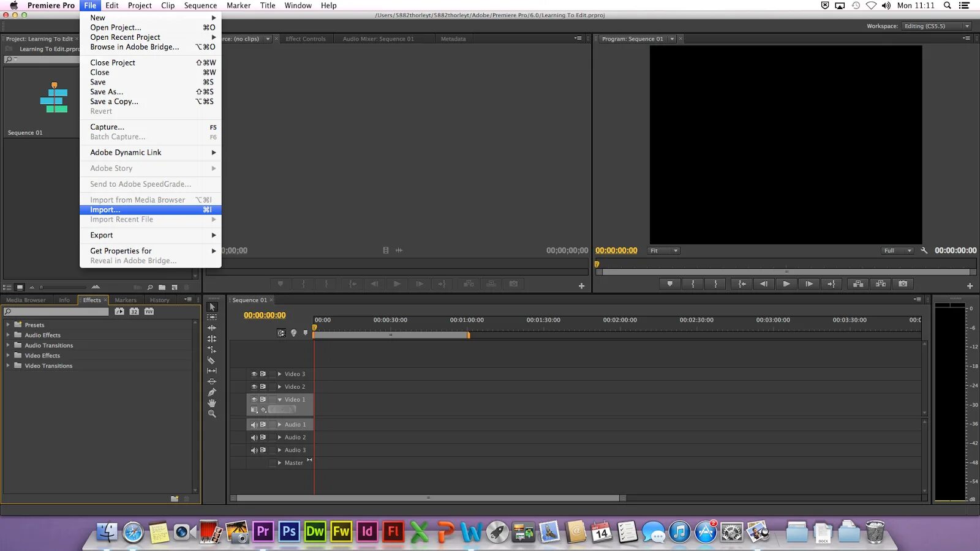This screenshot has width=980, height=551.
Task: Expand the Video Transitions folder
Action: (x=8, y=365)
